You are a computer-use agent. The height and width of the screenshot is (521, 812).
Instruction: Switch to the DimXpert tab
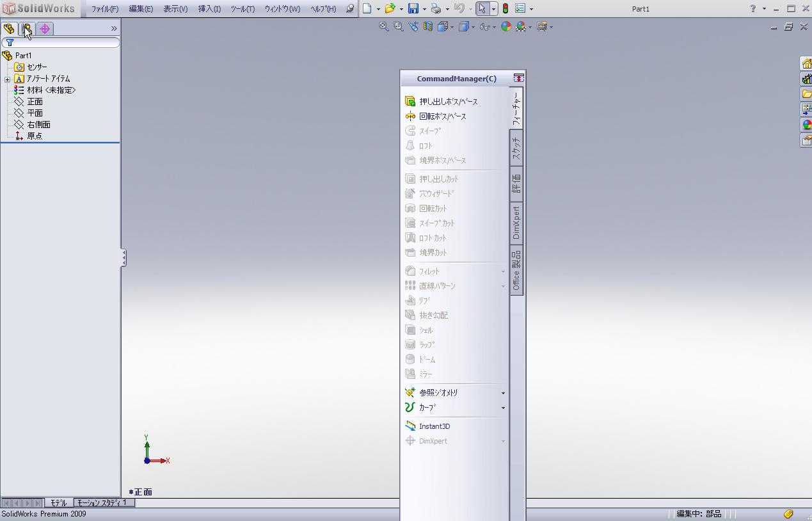pyautogui.click(x=516, y=223)
